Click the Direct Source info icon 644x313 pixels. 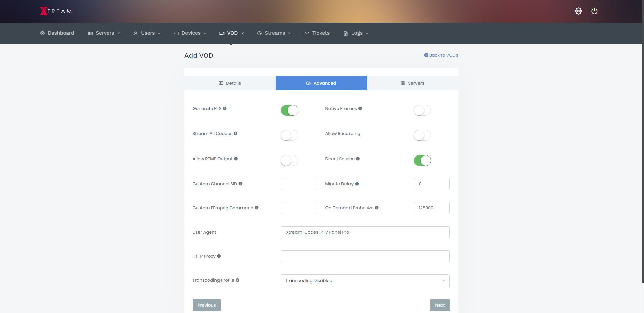tap(358, 159)
